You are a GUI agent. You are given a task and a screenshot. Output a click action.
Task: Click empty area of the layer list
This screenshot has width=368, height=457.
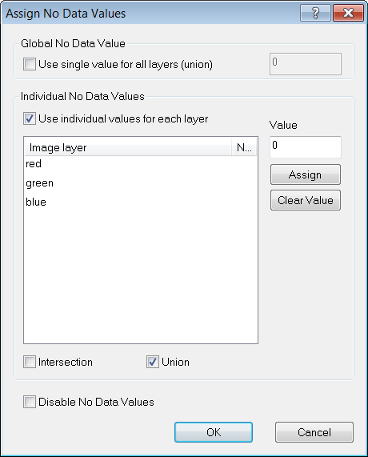141,277
